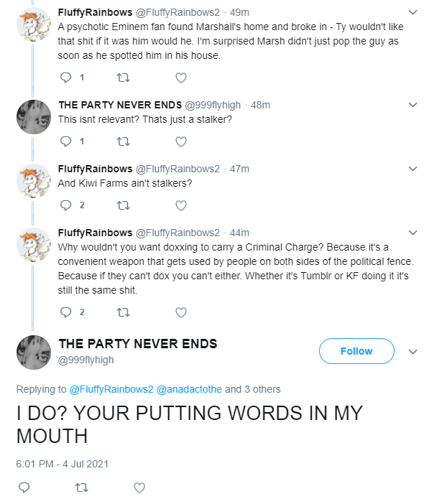This screenshot has width=434, height=504.
Task: Retweet the doxxing Criminal Charge tweet
Action: (123, 312)
